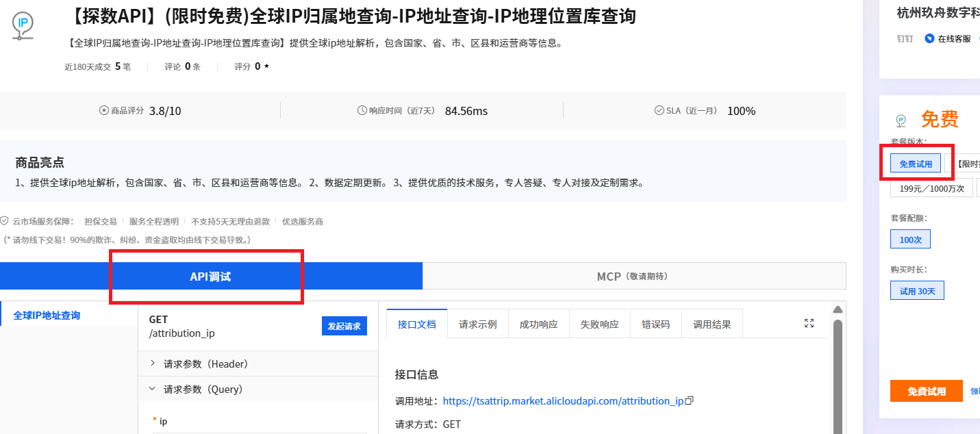Click the 服务全程透明 label
This screenshot has height=434, width=980.
point(154,222)
